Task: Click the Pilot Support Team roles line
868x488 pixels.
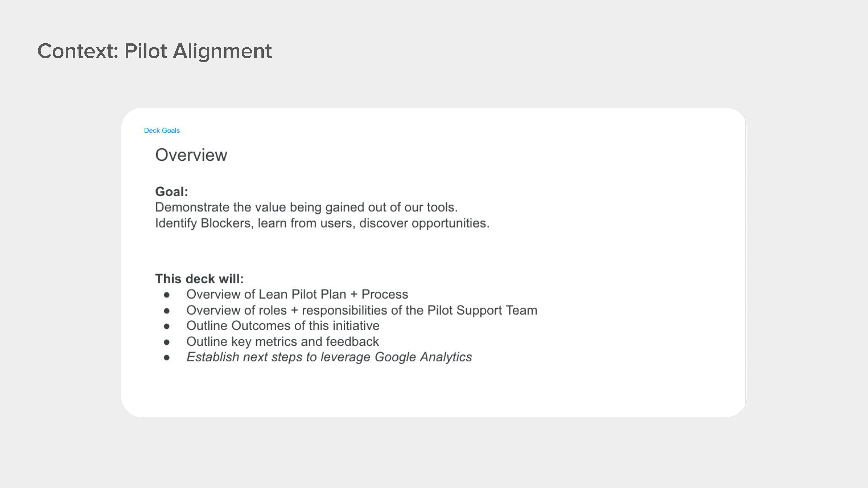Action: click(362, 310)
